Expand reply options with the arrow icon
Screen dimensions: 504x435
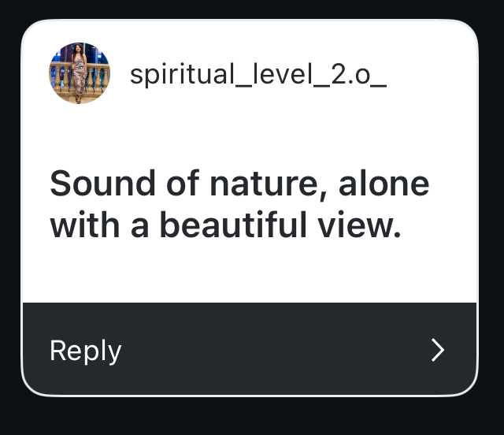click(439, 350)
